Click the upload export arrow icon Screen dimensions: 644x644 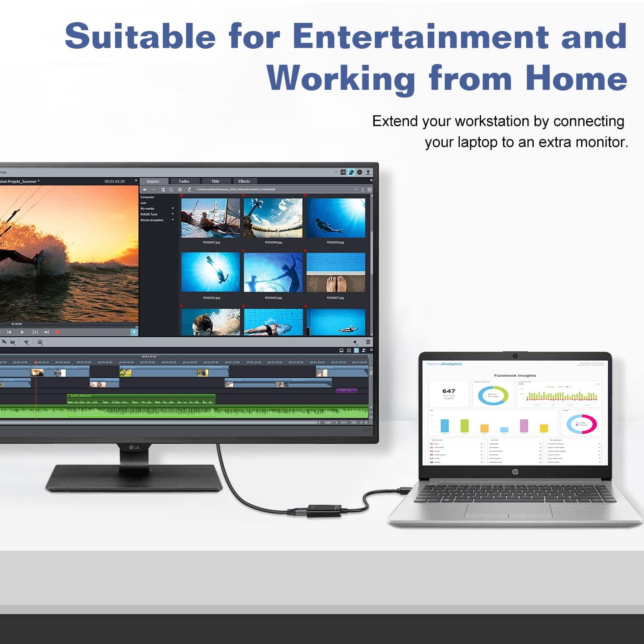point(368,172)
